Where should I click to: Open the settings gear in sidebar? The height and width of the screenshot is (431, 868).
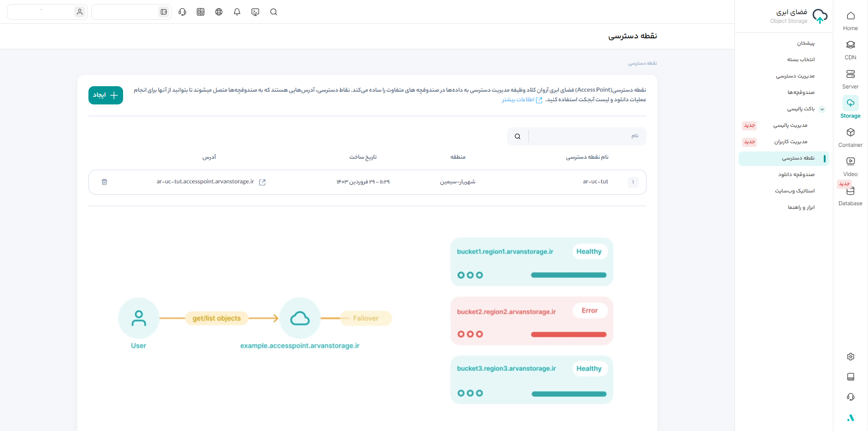850,357
